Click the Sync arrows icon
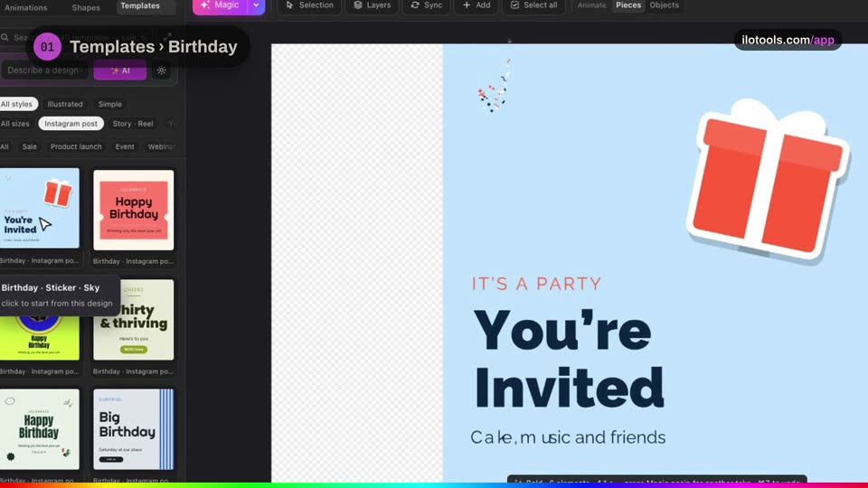The width and height of the screenshot is (868, 488). [415, 5]
